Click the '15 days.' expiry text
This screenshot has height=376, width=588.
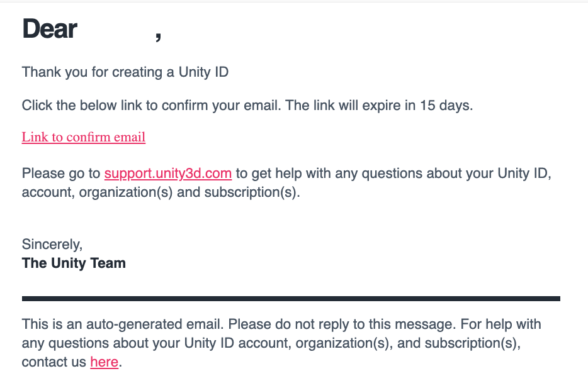click(446, 106)
